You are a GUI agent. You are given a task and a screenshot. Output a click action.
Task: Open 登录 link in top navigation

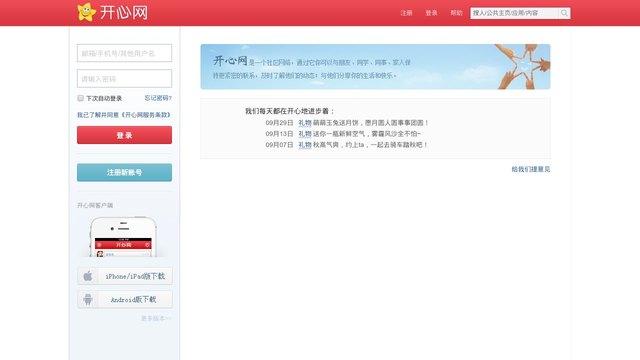pyautogui.click(x=431, y=13)
